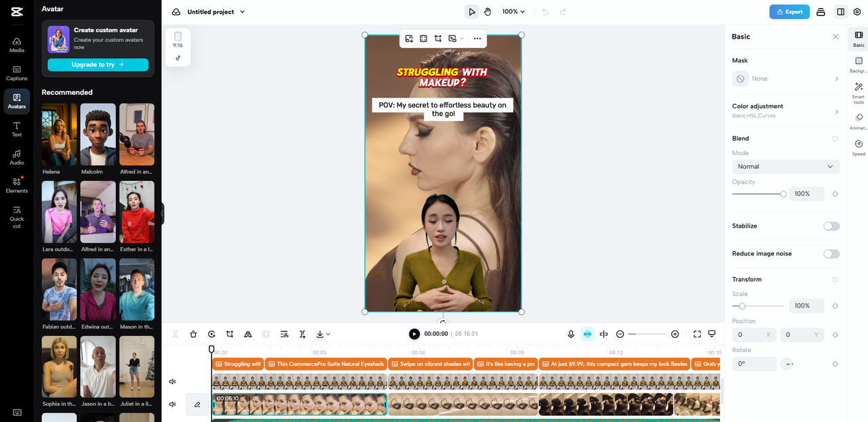The height and width of the screenshot is (422, 868).
Task: Click crop icon in floating clip toolbar
Action: click(x=438, y=39)
